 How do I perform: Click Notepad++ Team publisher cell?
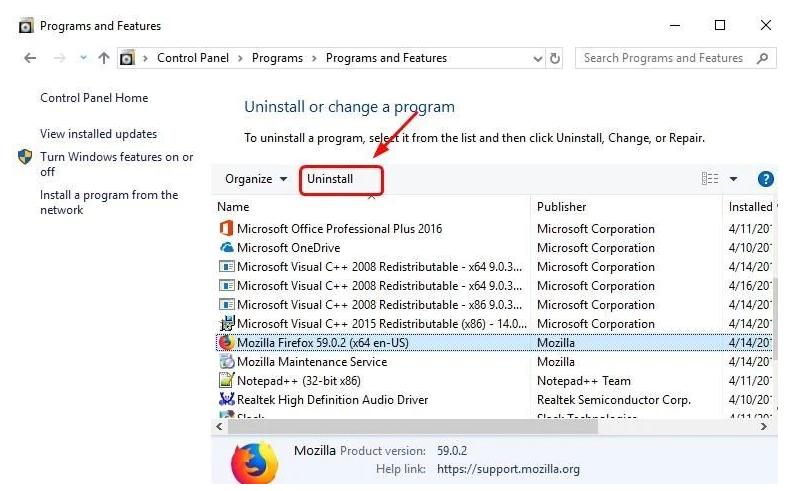(x=584, y=381)
